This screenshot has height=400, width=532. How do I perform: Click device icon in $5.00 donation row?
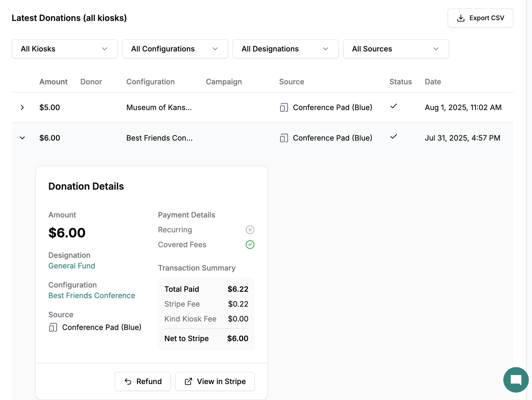[x=284, y=107]
